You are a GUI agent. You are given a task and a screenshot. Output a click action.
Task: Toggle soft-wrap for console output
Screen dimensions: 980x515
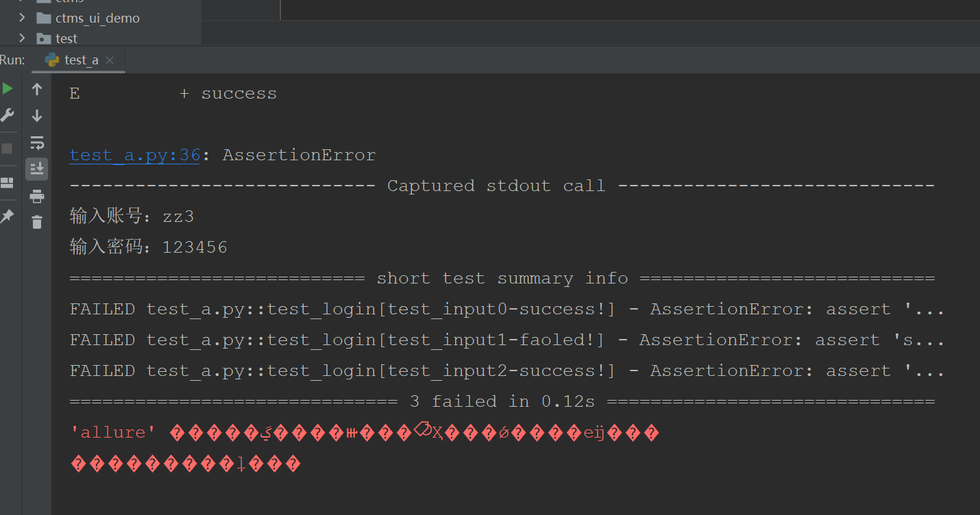click(37, 143)
